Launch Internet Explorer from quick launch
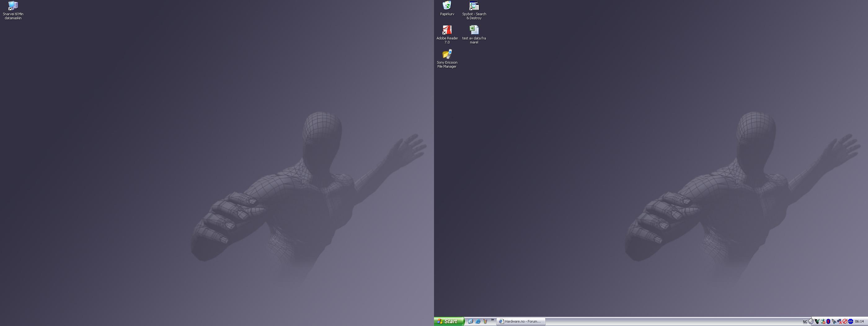The image size is (868, 326). click(x=478, y=321)
